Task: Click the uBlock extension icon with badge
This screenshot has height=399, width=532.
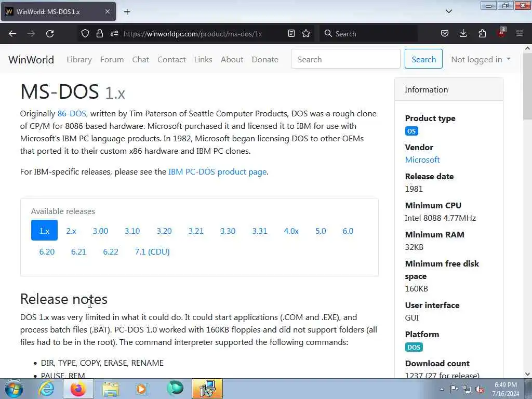Action: pyautogui.click(x=501, y=33)
